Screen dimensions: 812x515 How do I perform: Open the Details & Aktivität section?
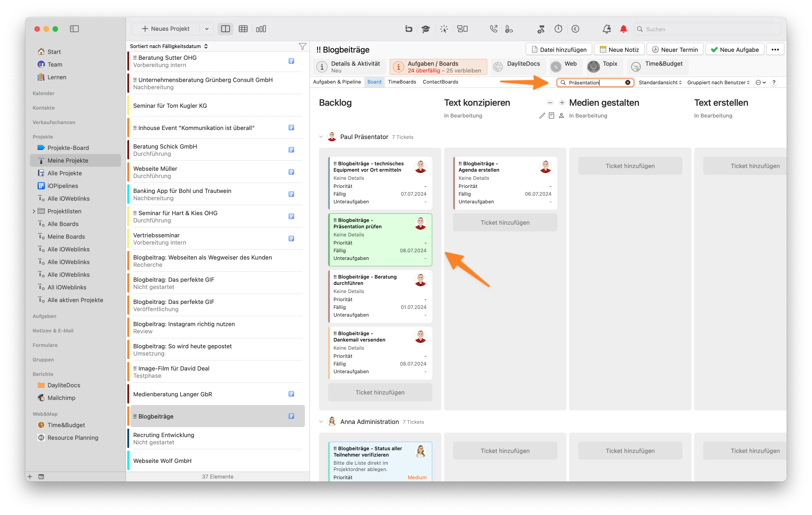pyautogui.click(x=349, y=67)
